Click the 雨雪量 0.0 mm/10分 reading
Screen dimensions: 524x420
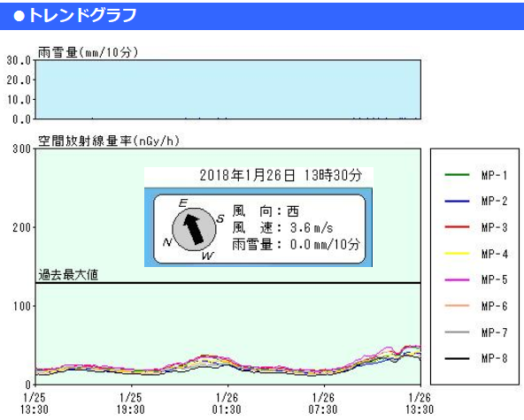[297, 244]
